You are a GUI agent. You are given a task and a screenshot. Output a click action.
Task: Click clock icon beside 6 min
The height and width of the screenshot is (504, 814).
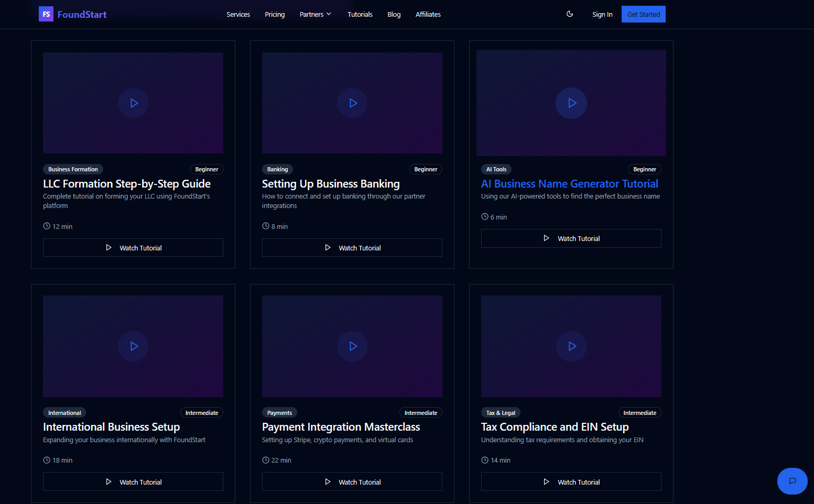tap(485, 217)
